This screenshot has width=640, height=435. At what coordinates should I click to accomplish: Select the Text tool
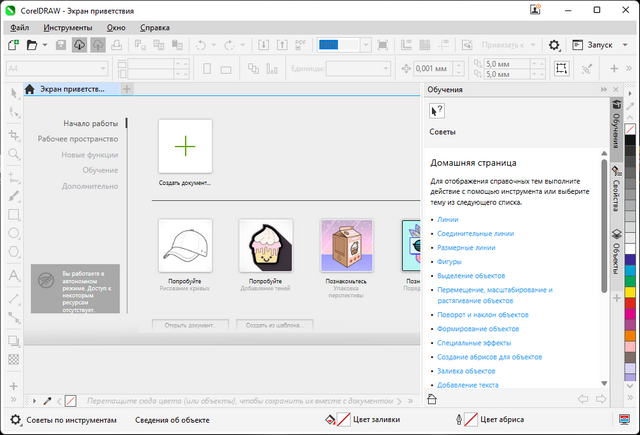14,275
